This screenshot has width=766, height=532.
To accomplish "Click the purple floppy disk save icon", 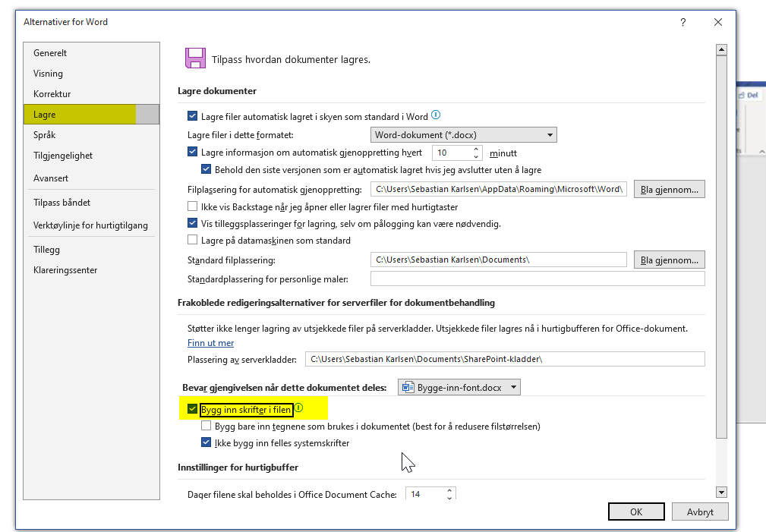I will click(x=195, y=58).
